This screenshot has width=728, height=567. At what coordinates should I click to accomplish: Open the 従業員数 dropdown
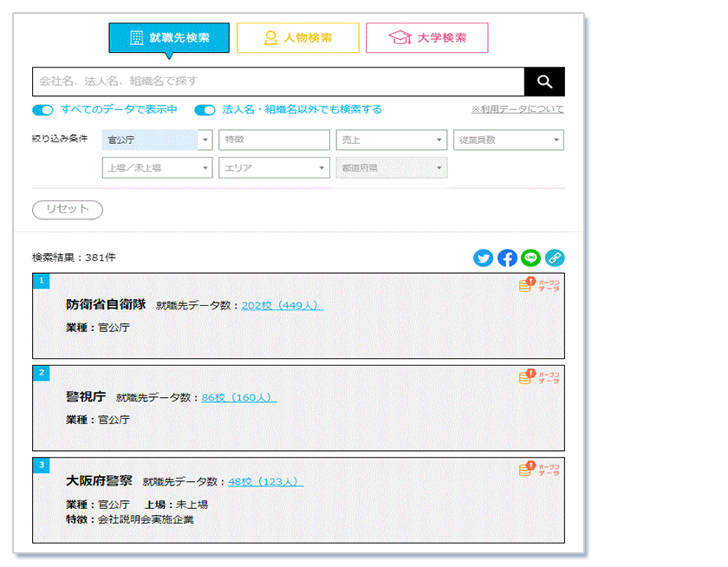point(509,140)
